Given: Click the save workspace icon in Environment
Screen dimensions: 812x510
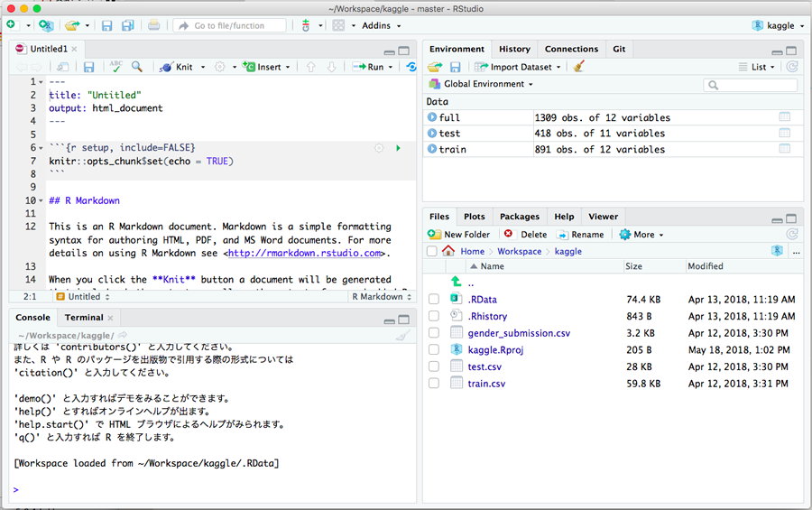Looking at the screenshot, I should [x=456, y=67].
